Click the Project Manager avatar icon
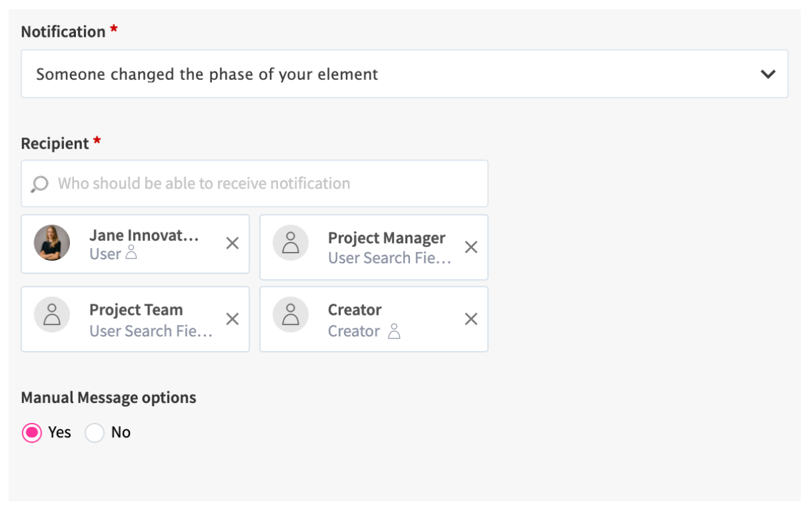Screen dimensions: 812x508 [x=290, y=243]
